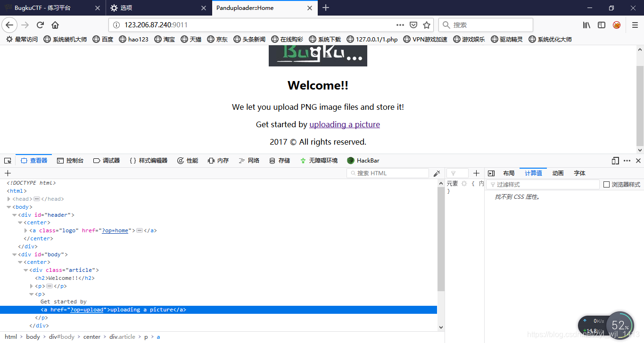Show site information icon in address bar
The height and width of the screenshot is (343, 644).
(117, 25)
